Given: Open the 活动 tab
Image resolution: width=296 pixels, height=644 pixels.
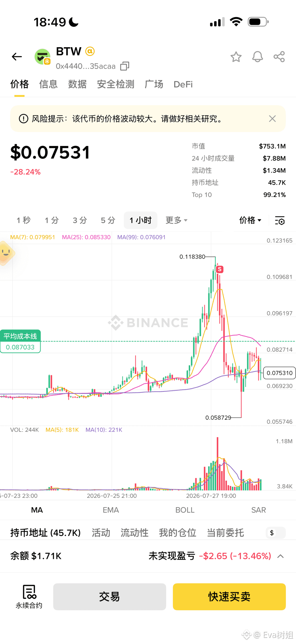Looking at the screenshot, I should click(x=101, y=533).
